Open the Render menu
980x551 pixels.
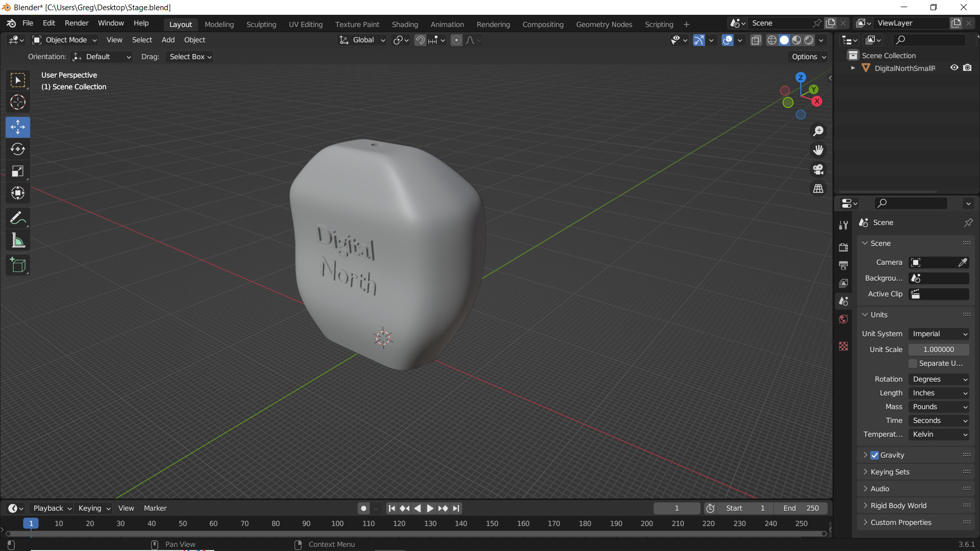77,23
